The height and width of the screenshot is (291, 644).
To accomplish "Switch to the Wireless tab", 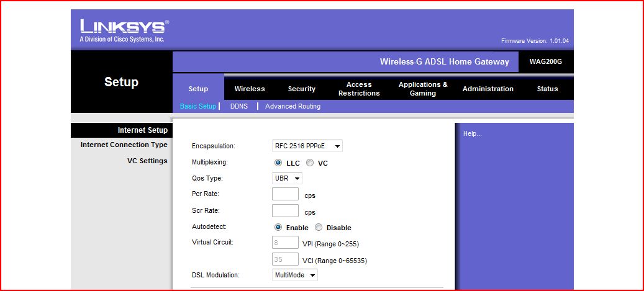I will point(250,89).
